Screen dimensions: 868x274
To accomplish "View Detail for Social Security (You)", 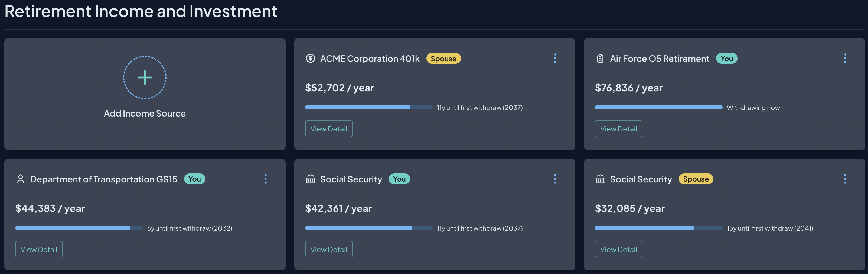I will click(329, 249).
